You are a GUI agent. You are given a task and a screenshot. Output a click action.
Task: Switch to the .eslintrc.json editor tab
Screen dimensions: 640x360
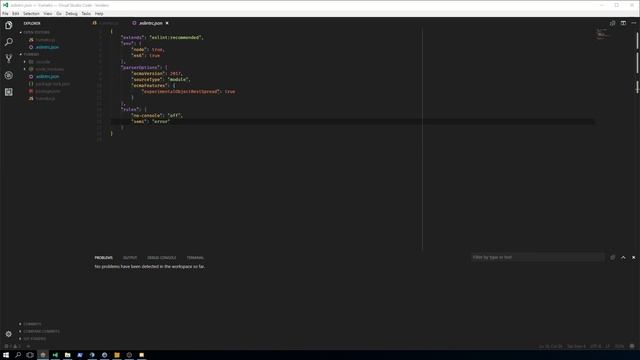point(150,23)
